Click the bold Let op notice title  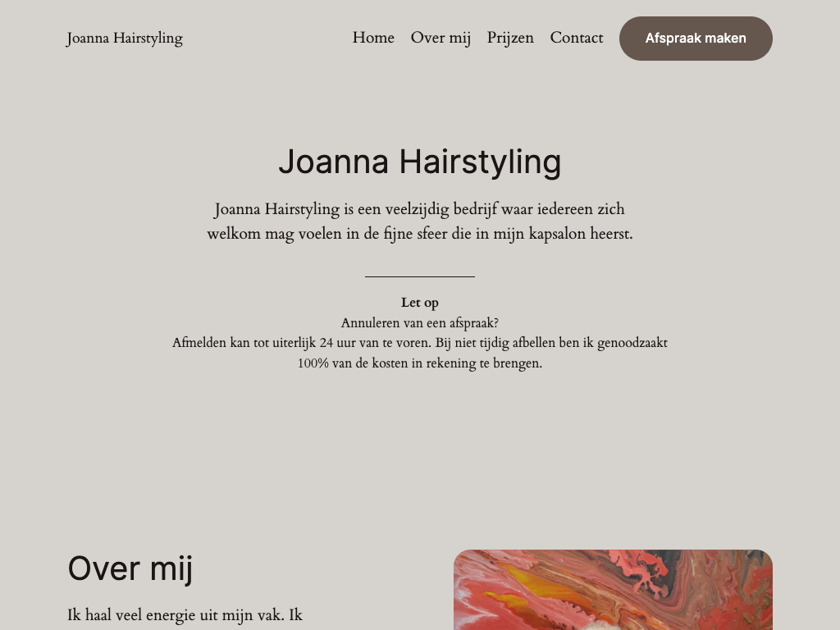click(x=420, y=303)
